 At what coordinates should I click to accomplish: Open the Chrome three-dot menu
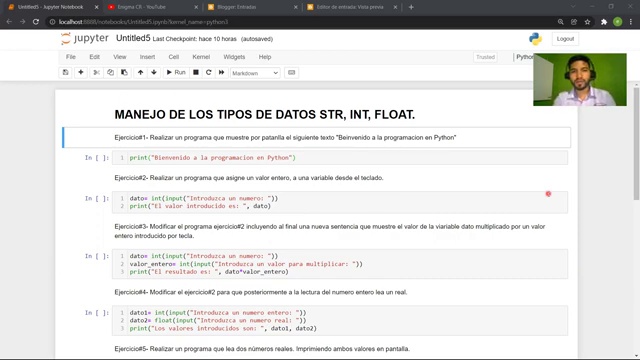(x=631, y=22)
